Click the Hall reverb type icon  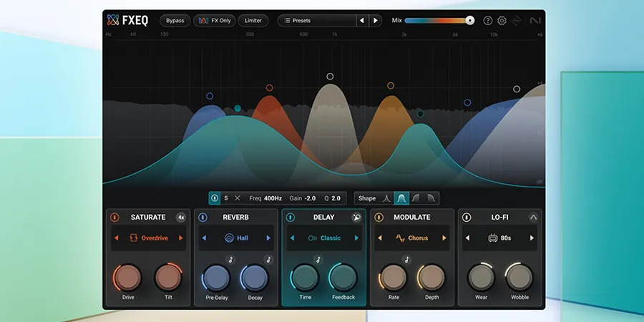click(229, 238)
